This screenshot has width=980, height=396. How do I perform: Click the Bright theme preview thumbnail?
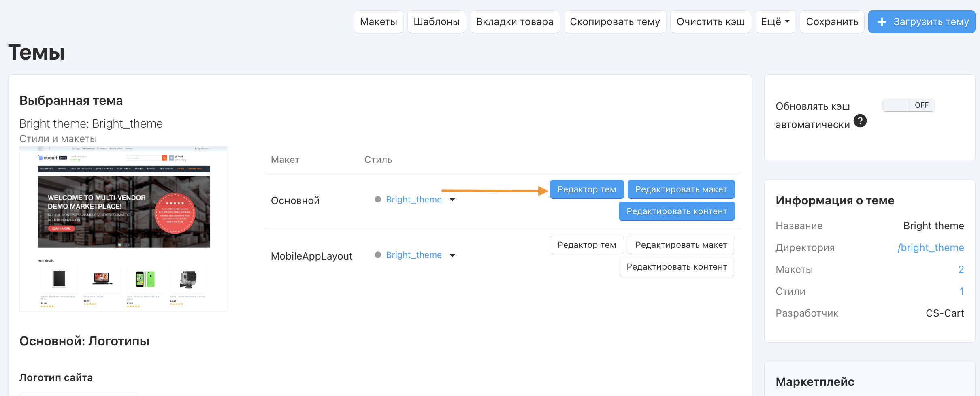(123, 229)
